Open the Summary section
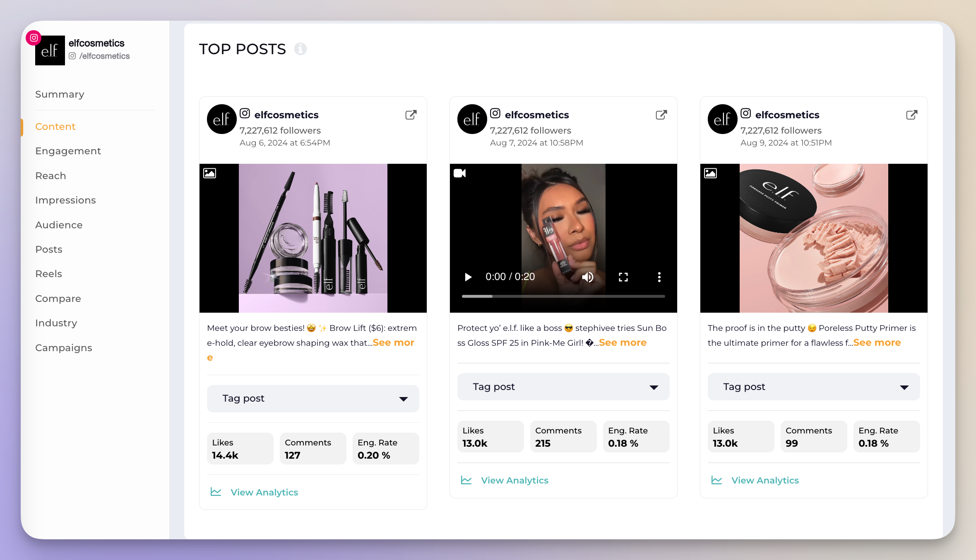This screenshot has width=976, height=560. pyautogui.click(x=60, y=94)
